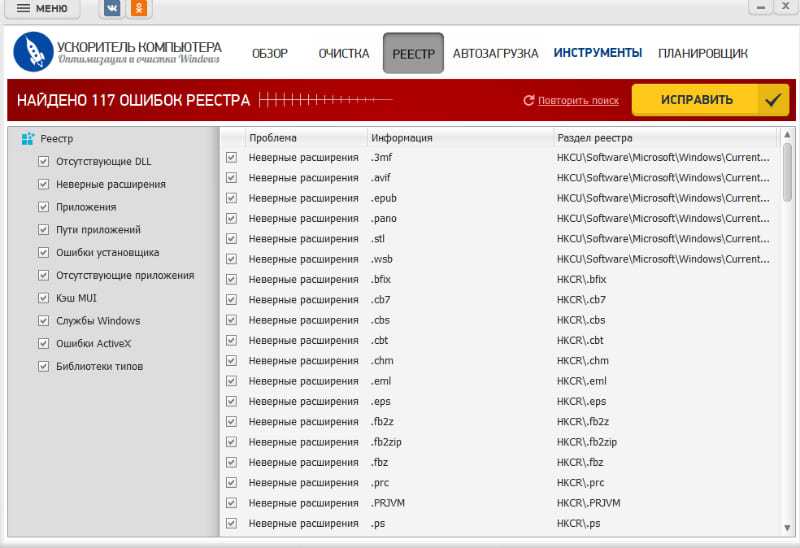Go to the ПЛАНИРОВЩИК tab
800x548 pixels.
703,54
